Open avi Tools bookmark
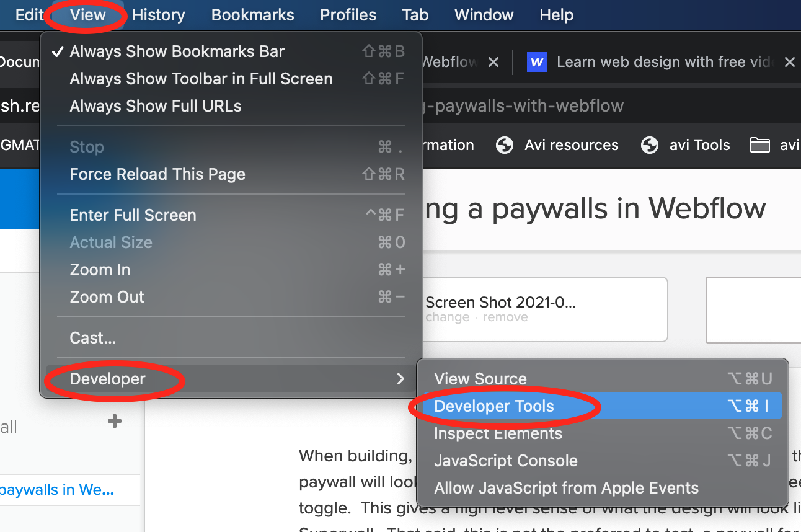The image size is (801, 532). 685,145
